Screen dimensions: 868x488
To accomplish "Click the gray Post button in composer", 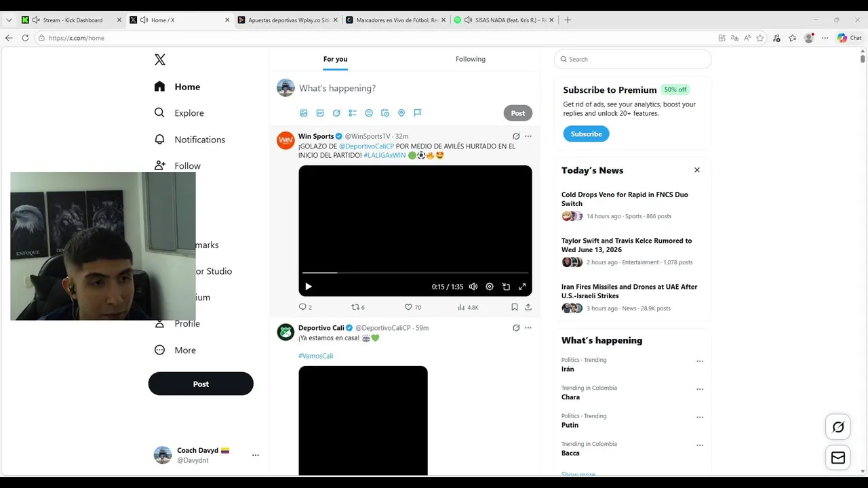I will click(x=518, y=113).
